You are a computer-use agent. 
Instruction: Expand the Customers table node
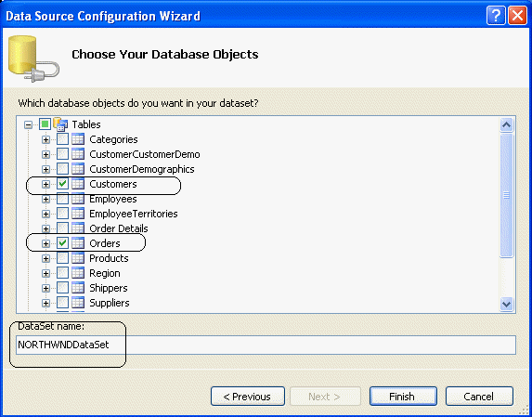[x=45, y=184]
